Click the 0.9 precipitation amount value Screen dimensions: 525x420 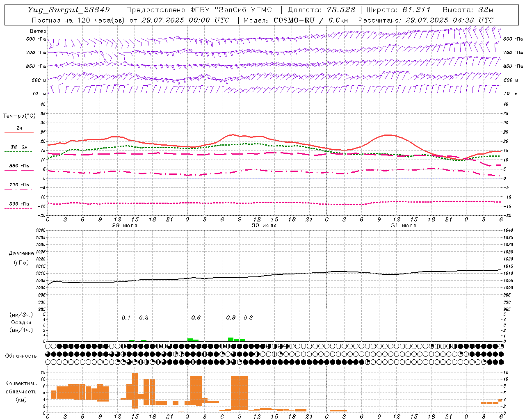coord(231,317)
